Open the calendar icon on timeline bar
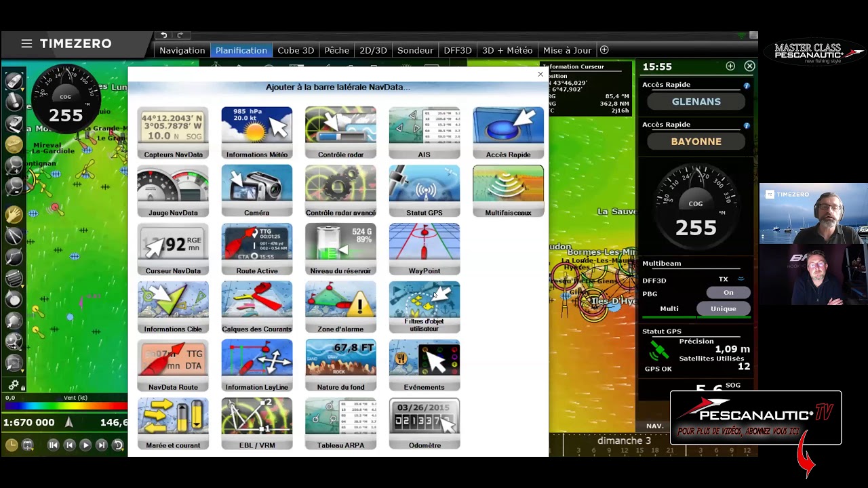868x488 pixels. (x=28, y=445)
